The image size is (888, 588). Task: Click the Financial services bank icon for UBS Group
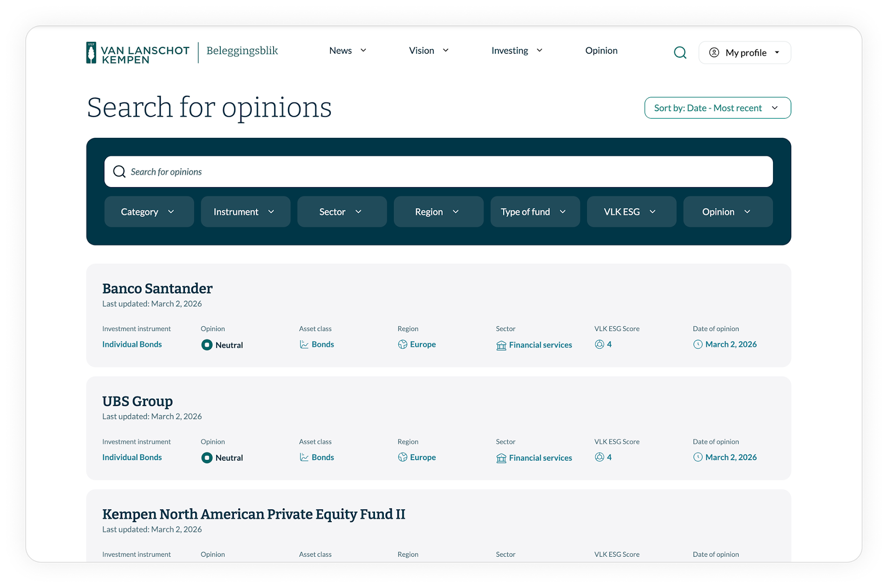501,458
